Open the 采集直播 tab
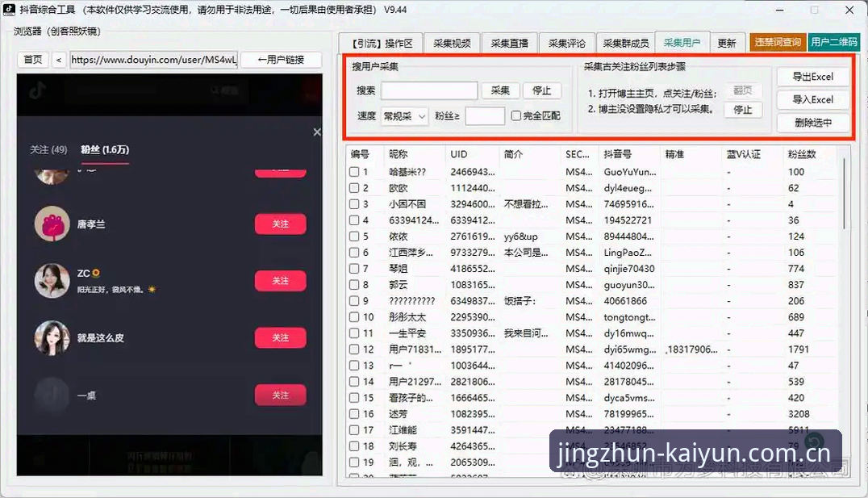This screenshot has height=498, width=868. pyautogui.click(x=509, y=44)
